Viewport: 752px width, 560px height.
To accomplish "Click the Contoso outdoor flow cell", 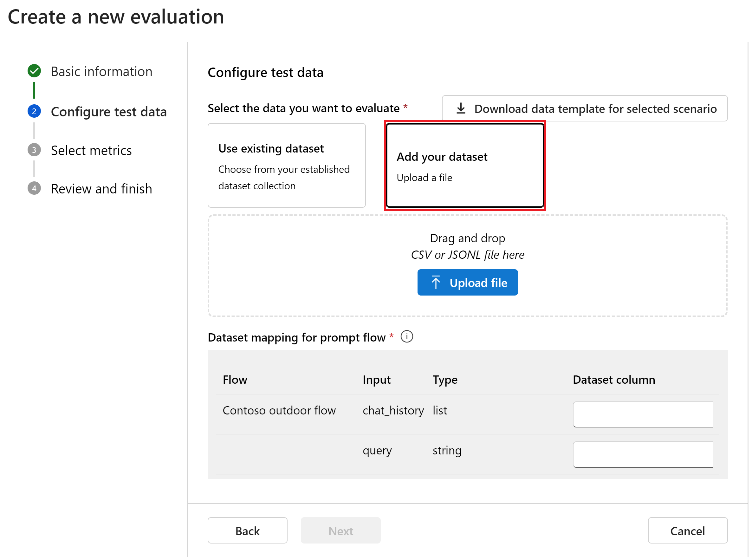I will pyautogui.click(x=279, y=411).
